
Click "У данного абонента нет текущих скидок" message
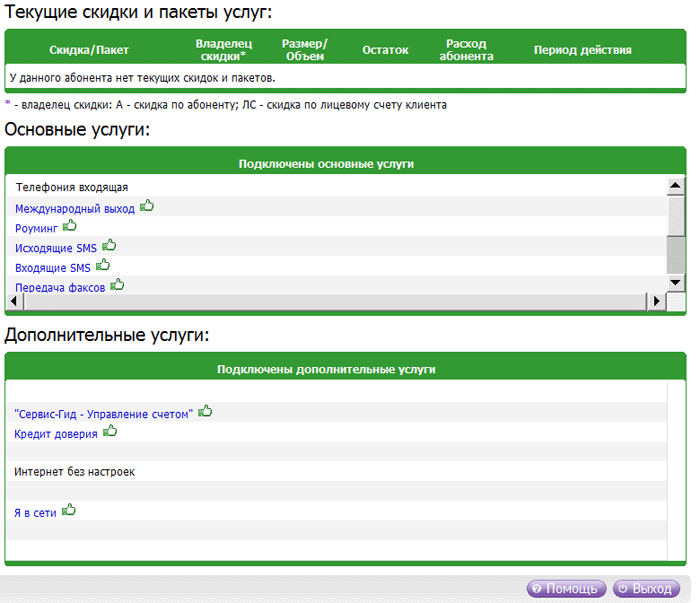[x=142, y=78]
